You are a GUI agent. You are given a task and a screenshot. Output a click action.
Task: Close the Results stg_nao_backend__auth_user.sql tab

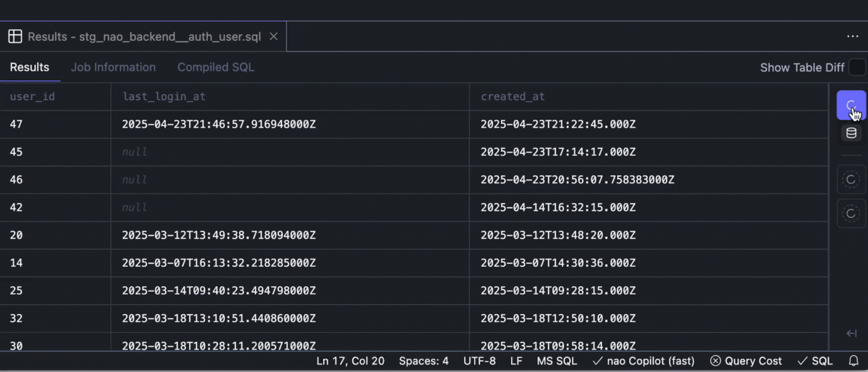pyautogui.click(x=274, y=36)
